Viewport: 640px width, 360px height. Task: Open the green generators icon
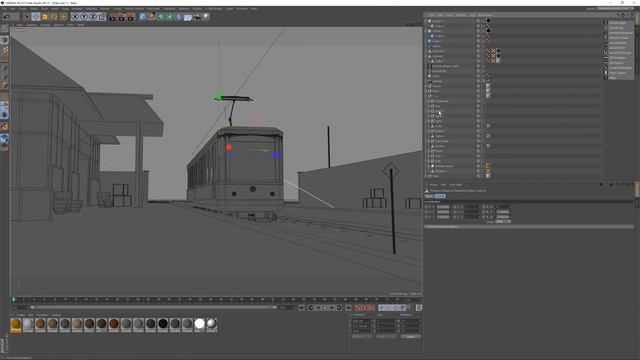[x=160, y=17]
